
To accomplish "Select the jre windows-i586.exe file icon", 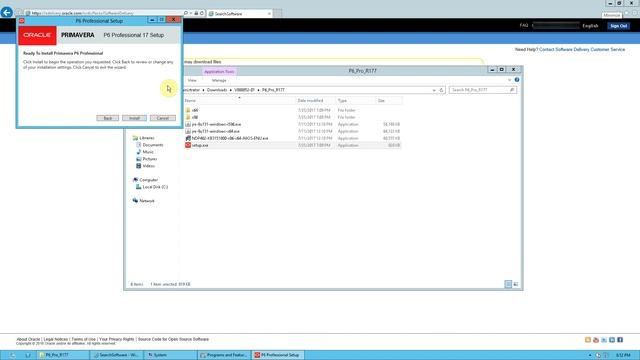I will point(188,124).
